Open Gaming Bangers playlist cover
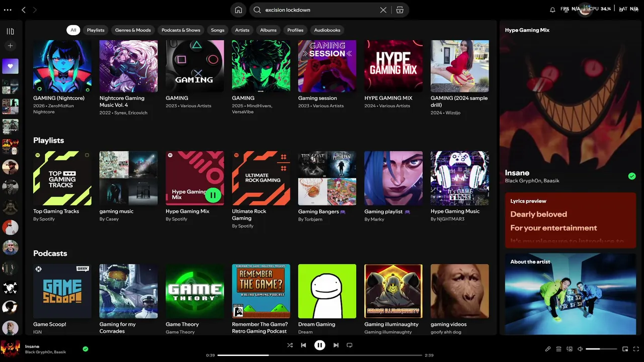 pos(327,178)
